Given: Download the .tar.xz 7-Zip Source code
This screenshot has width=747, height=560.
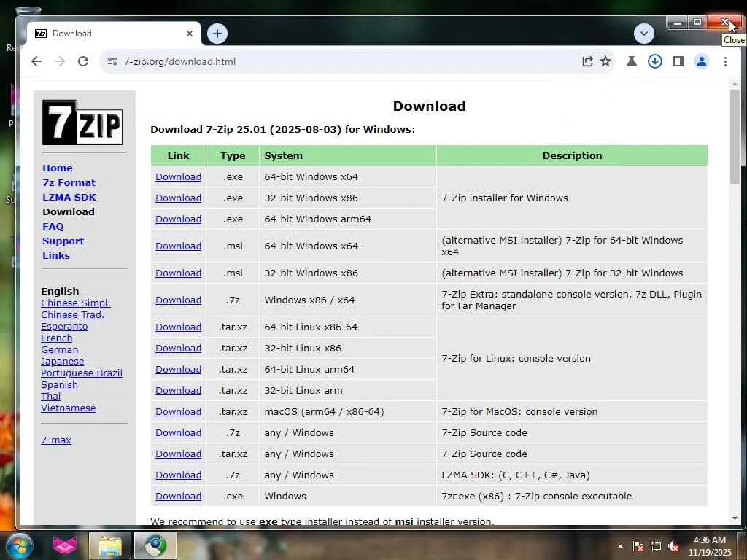Looking at the screenshot, I should [x=178, y=454].
